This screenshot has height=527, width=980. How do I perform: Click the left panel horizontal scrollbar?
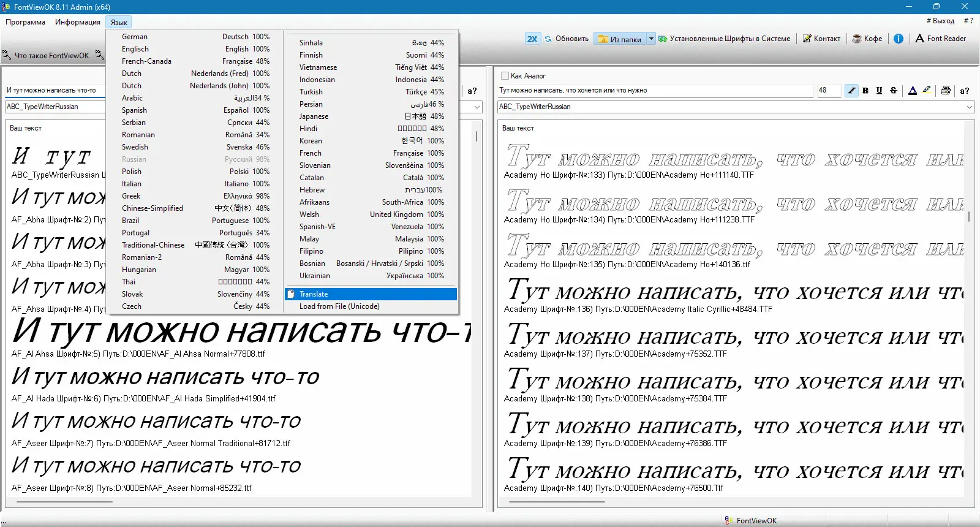coord(64,502)
